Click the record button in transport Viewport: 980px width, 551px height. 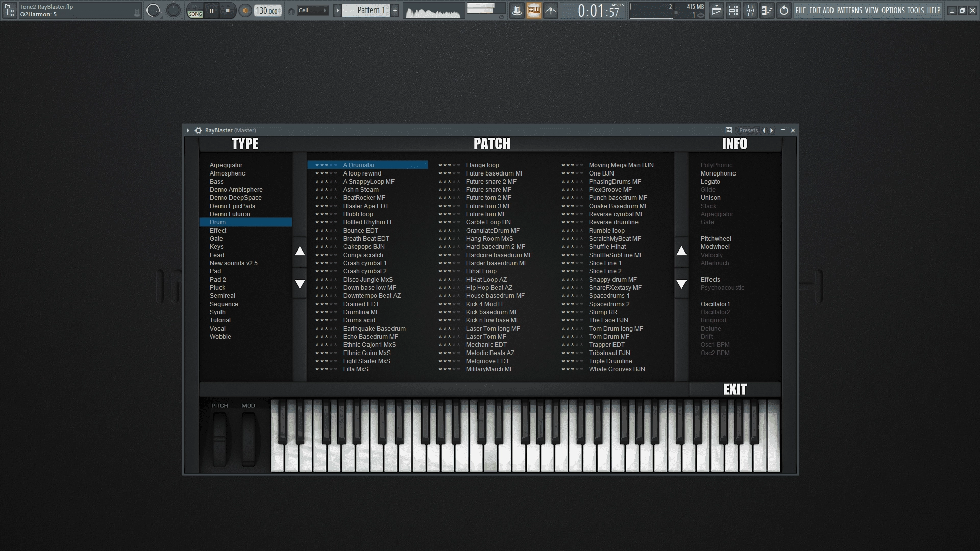pos(245,11)
